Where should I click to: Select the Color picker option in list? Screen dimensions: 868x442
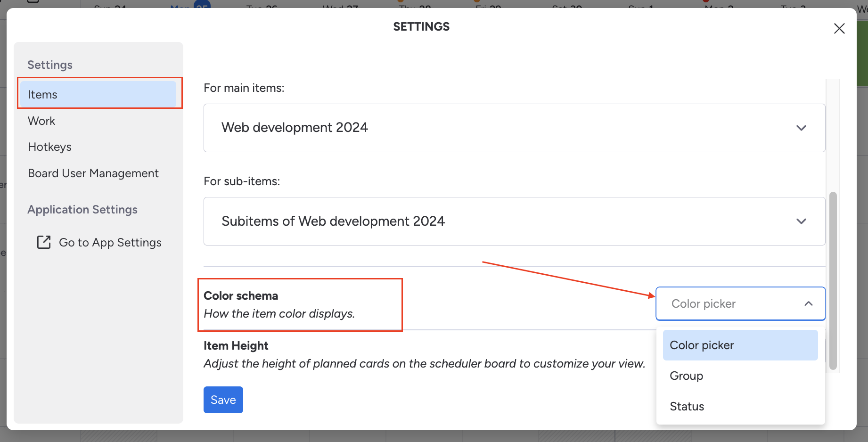click(x=740, y=345)
